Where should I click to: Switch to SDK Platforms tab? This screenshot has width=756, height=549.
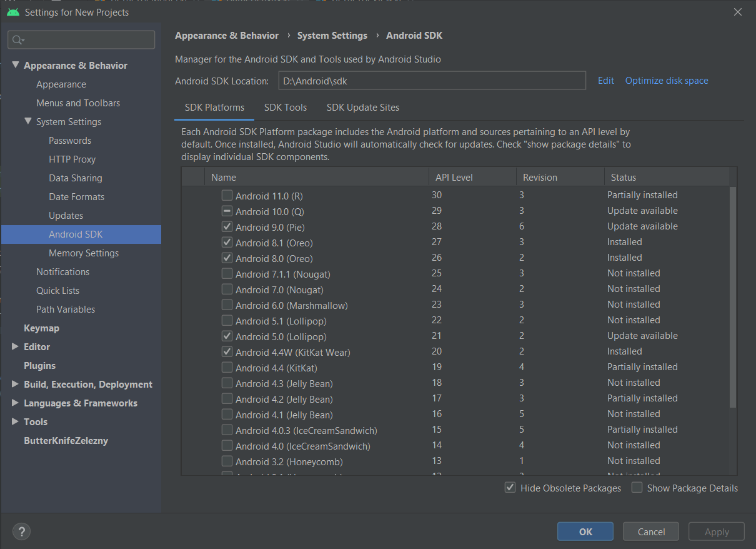click(214, 108)
